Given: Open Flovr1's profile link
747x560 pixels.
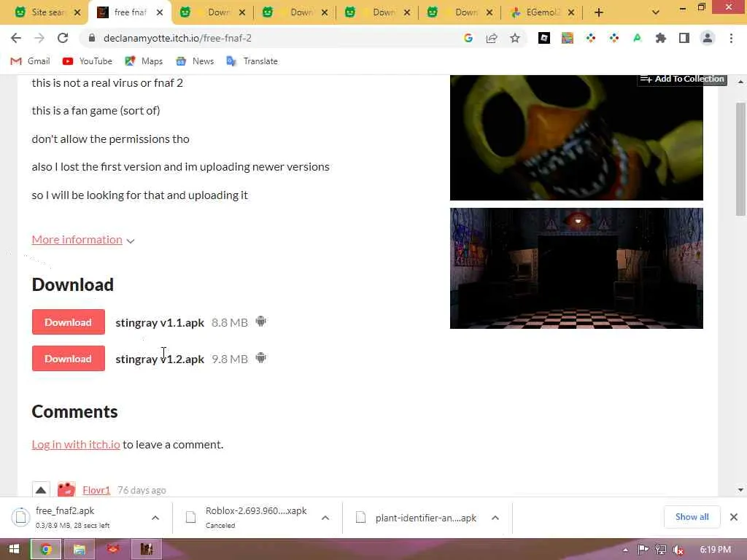Looking at the screenshot, I should 96,490.
